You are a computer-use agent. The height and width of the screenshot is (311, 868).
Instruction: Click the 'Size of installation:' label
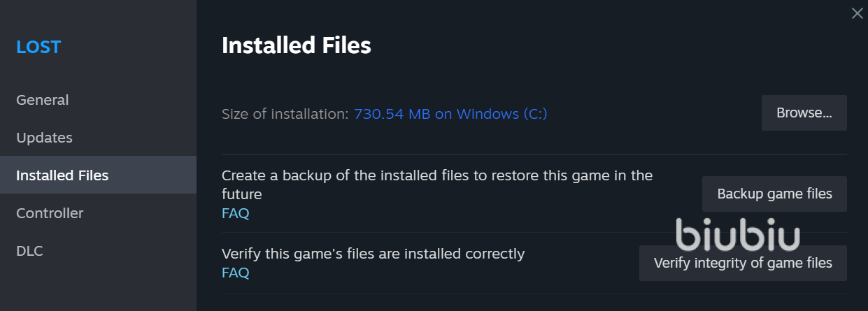[x=285, y=114]
